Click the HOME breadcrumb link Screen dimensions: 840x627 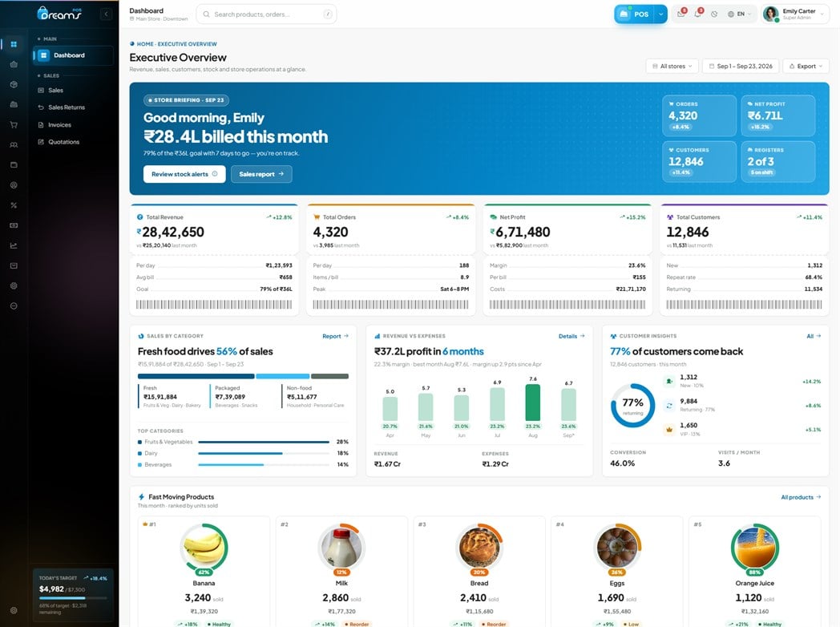pos(144,44)
